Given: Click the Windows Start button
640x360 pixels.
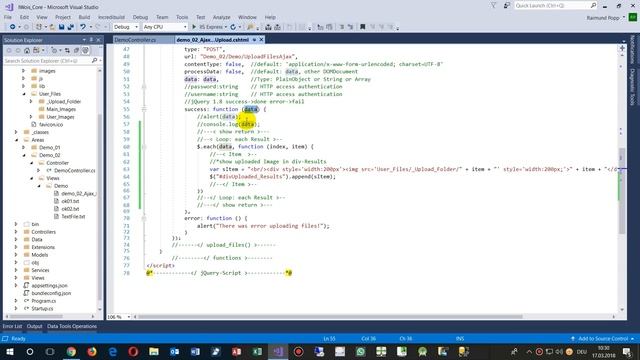Looking at the screenshot, I should tap(9, 351).
